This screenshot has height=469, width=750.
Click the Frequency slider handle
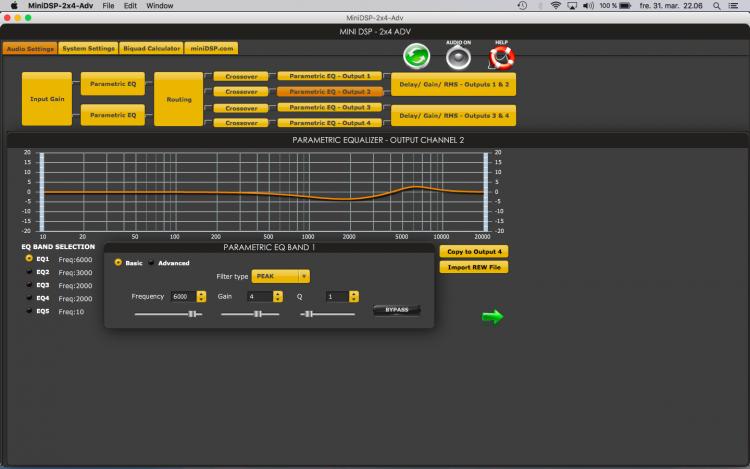click(x=192, y=314)
